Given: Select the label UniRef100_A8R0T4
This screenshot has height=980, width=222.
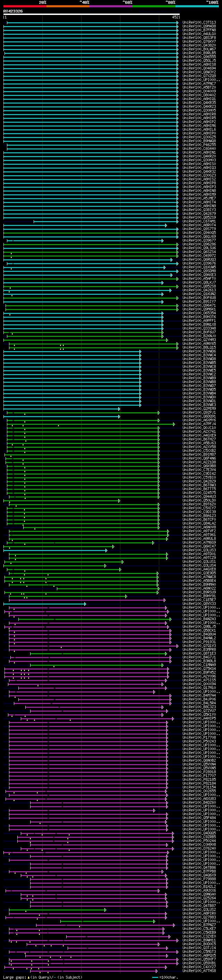Looking at the screenshot, I should (x=199, y=225).
